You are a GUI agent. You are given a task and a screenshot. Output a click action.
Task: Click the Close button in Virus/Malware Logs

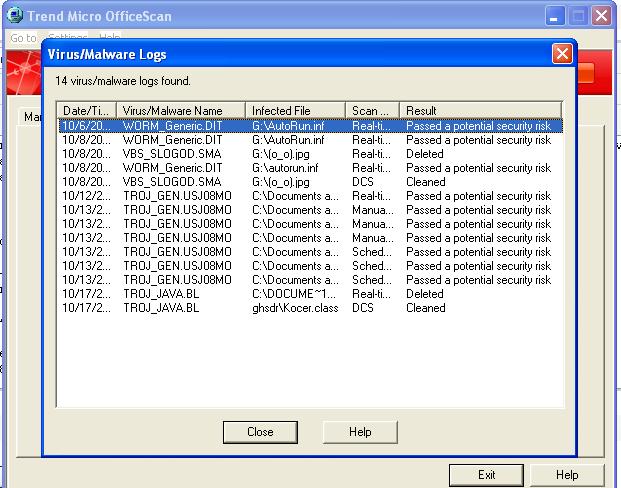click(x=260, y=432)
